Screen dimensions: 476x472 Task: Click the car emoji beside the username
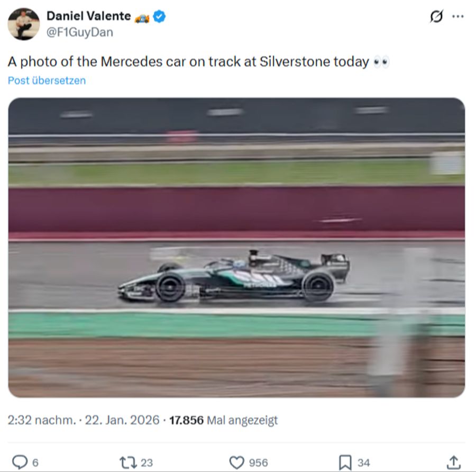click(x=143, y=17)
